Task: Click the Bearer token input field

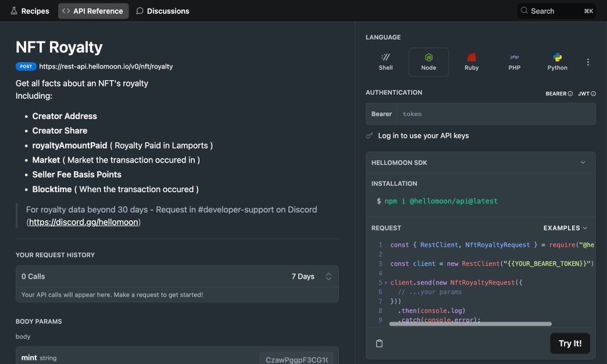Action: [x=496, y=114]
